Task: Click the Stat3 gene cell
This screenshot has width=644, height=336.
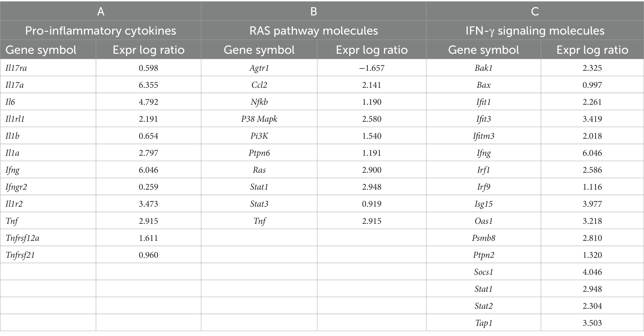Action: [x=259, y=204]
